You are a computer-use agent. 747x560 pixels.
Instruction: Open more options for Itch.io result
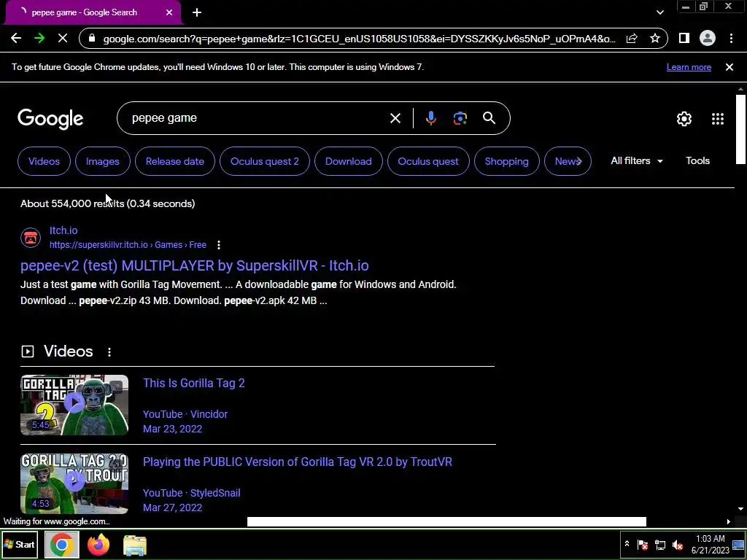point(219,245)
